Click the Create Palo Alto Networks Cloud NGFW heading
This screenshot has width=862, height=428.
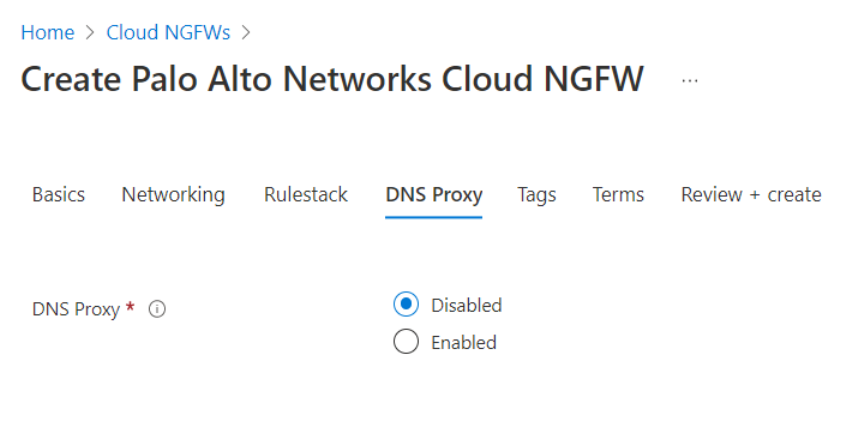[x=332, y=79]
